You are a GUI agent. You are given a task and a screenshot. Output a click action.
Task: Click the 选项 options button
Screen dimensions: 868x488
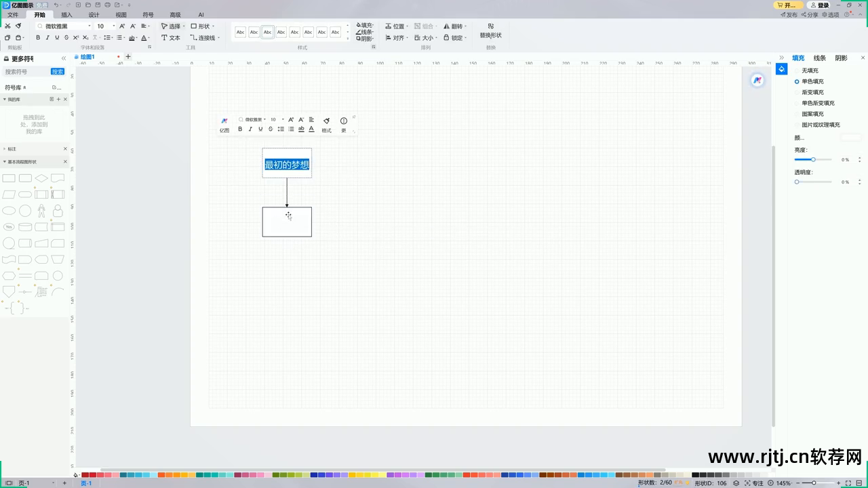[x=831, y=14]
